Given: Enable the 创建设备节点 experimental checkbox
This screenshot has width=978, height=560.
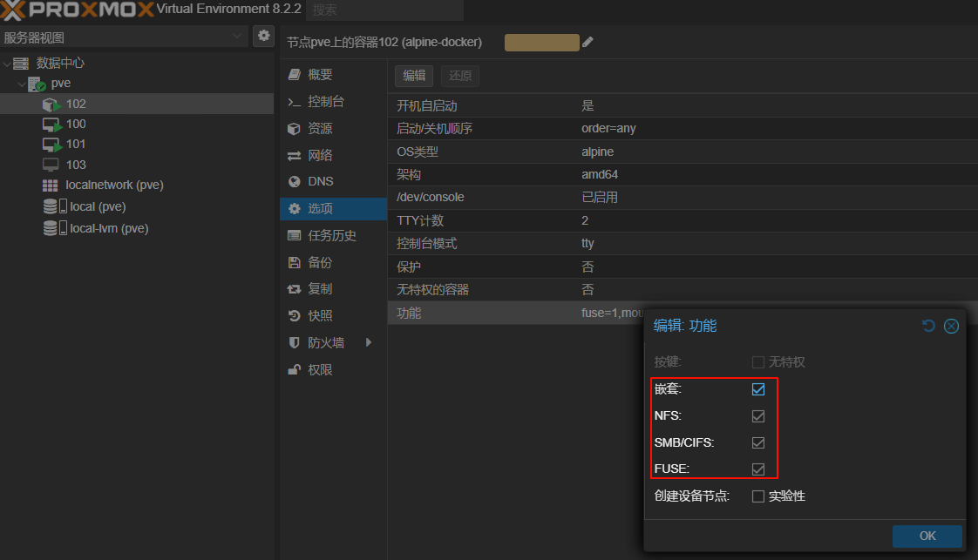Looking at the screenshot, I should click(x=758, y=496).
